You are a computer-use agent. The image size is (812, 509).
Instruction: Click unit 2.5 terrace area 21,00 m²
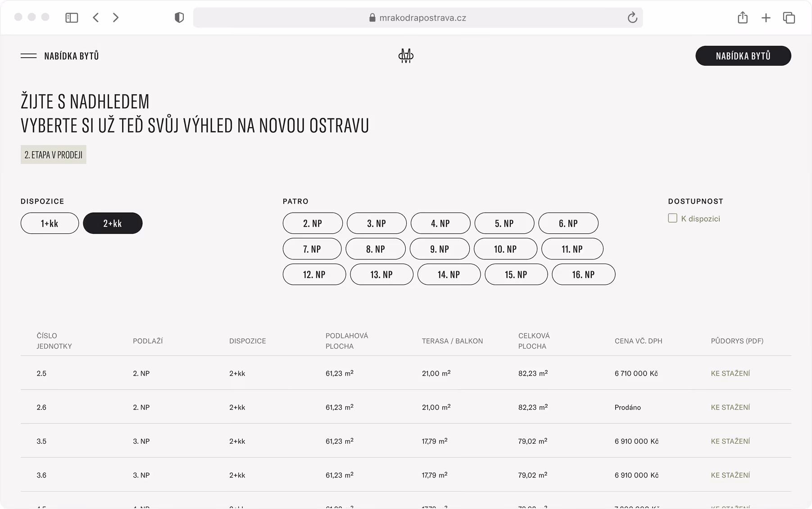pos(436,373)
